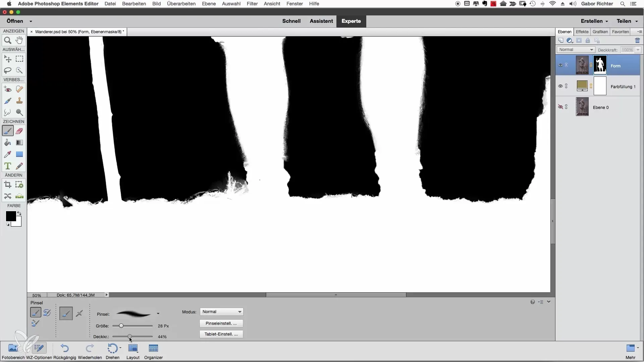Collapse the tool options panel chevron
This screenshot has width=644, height=362.
click(549, 302)
